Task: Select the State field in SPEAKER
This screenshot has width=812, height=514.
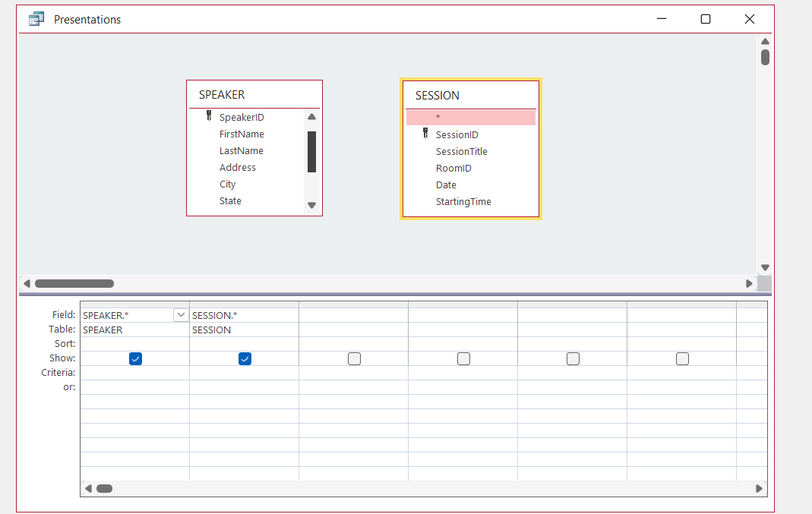Action: (x=230, y=201)
